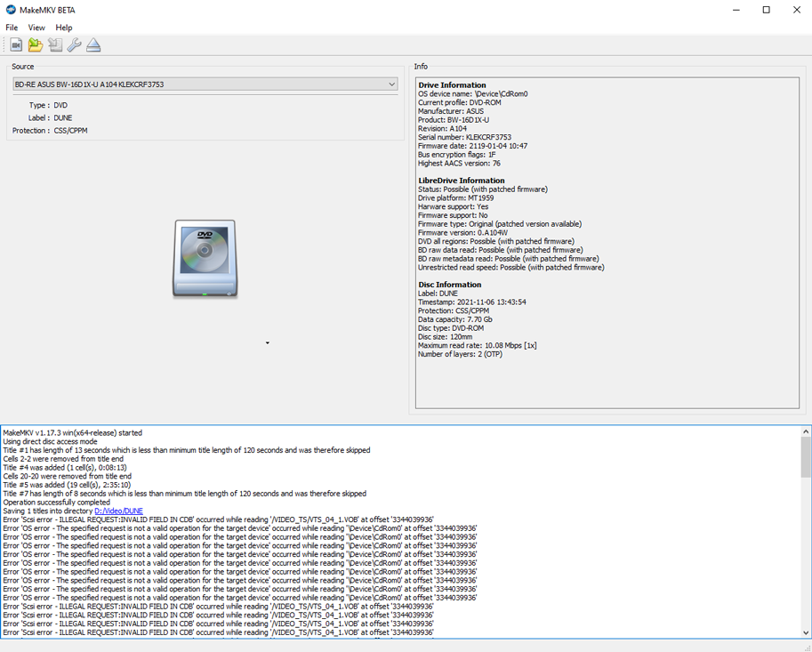Click 'Firmware type: Original (patched version available)' line
The image size is (812, 652).
500,224
